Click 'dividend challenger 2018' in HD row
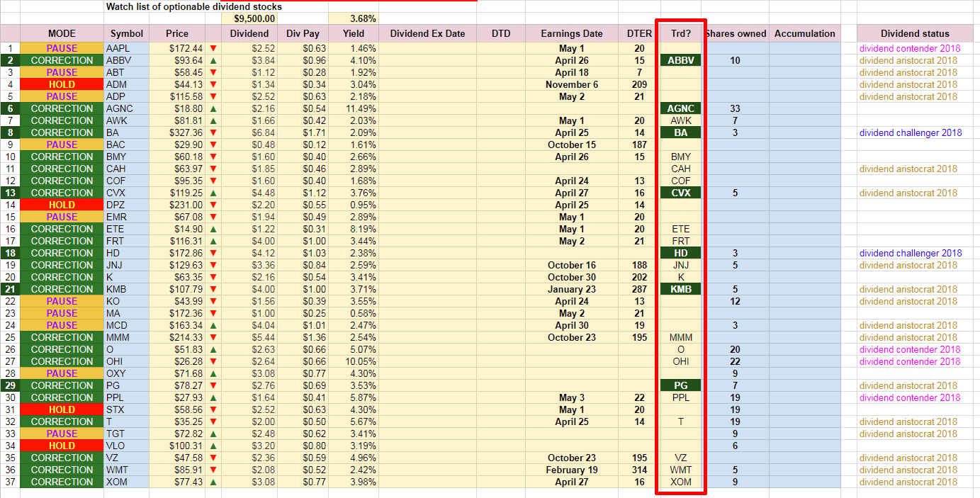Screen dimensions: 980x498 coord(911,253)
